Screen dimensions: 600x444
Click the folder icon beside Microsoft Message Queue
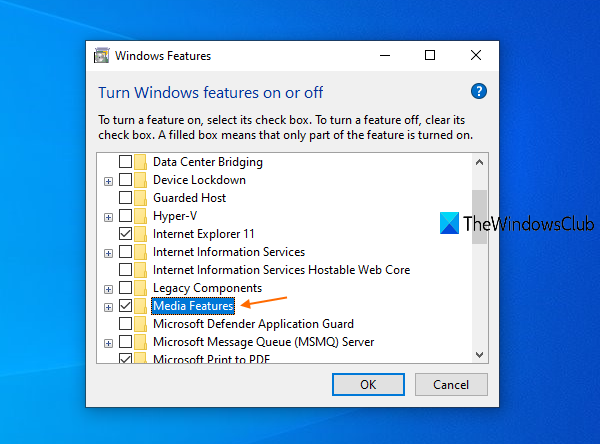[x=140, y=342]
